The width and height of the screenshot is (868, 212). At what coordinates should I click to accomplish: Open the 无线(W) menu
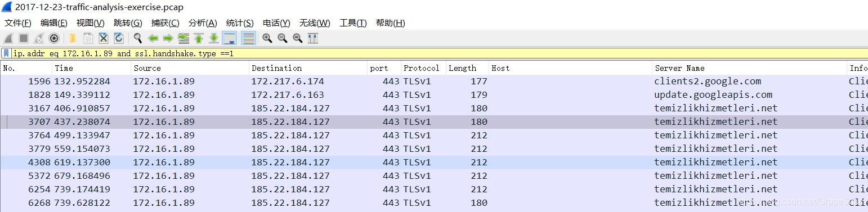pos(315,23)
